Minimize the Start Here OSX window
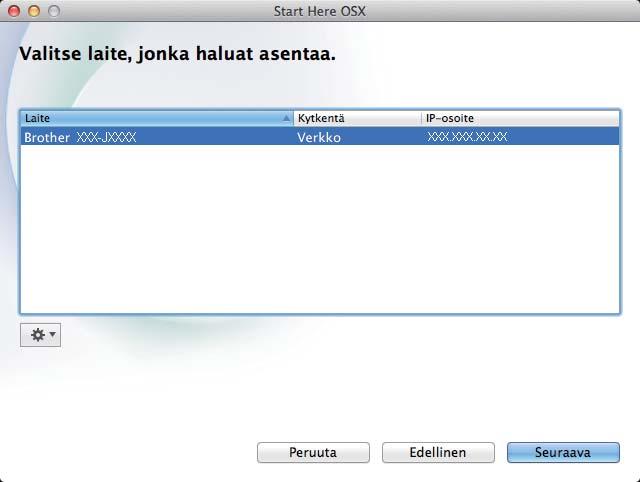Image resolution: width=640 pixels, height=482 pixels. (34, 11)
